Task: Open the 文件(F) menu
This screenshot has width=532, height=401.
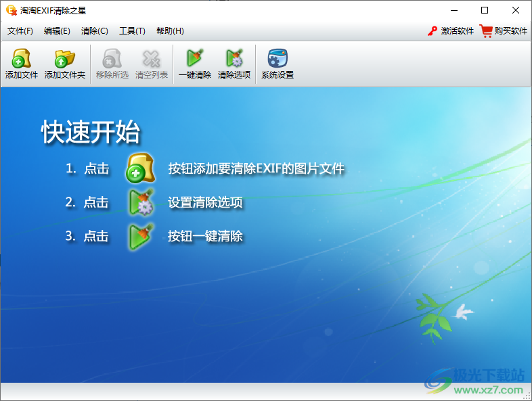Action: click(20, 31)
